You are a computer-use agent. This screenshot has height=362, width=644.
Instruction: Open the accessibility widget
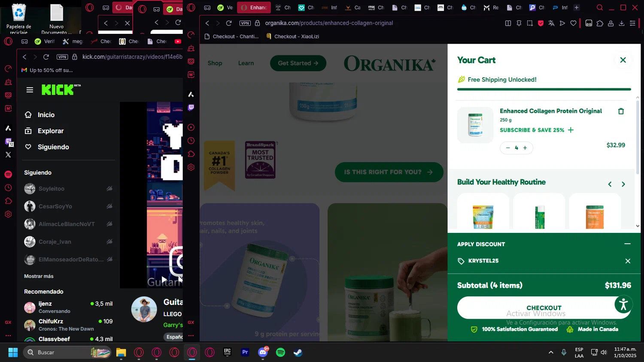[x=623, y=305]
